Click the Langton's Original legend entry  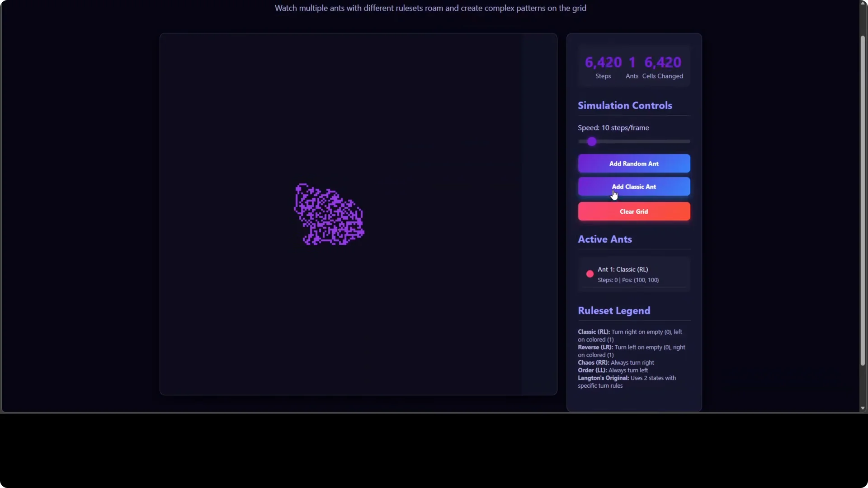pyautogui.click(x=627, y=382)
